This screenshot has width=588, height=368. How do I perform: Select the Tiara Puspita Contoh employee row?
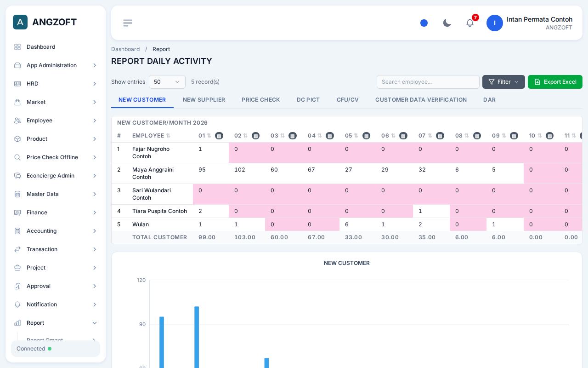point(347,211)
